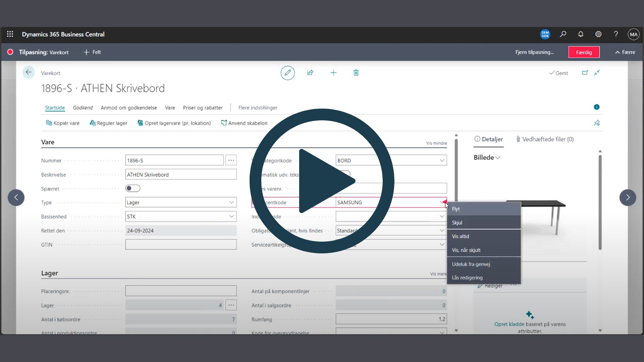Click Fjern tilpasning...
This screenshot has height=362, width=644.
tap(535, 52)
